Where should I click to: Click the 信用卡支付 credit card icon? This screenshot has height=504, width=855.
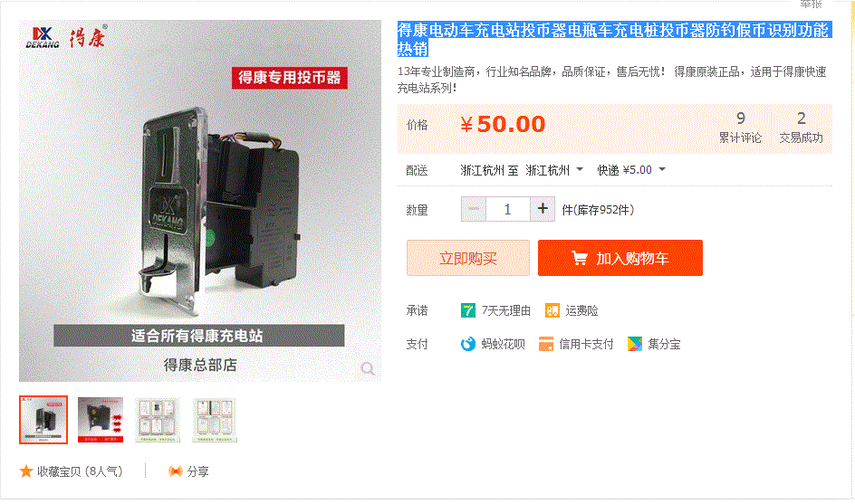[546, 344]
